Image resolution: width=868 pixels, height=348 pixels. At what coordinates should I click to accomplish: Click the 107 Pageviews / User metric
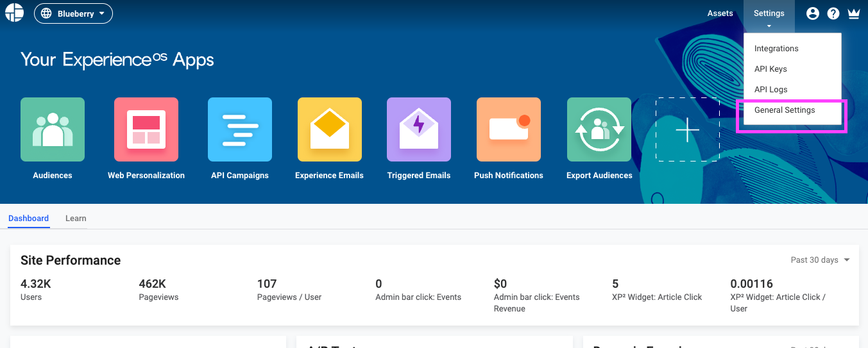(289, 290)
